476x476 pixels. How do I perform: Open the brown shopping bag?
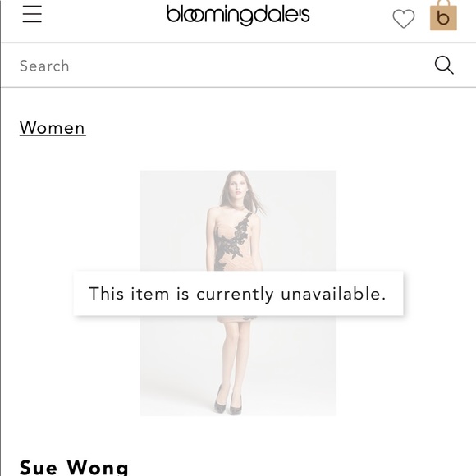coord(443,16)
